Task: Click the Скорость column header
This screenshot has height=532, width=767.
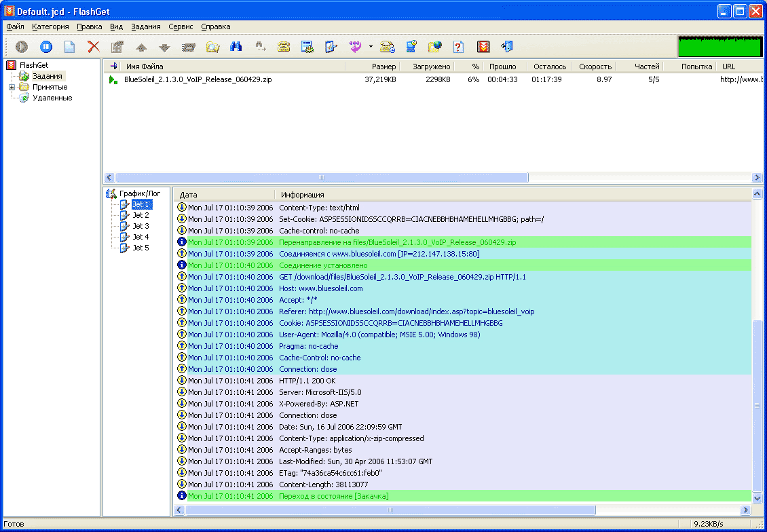Action: click(595, 66)
